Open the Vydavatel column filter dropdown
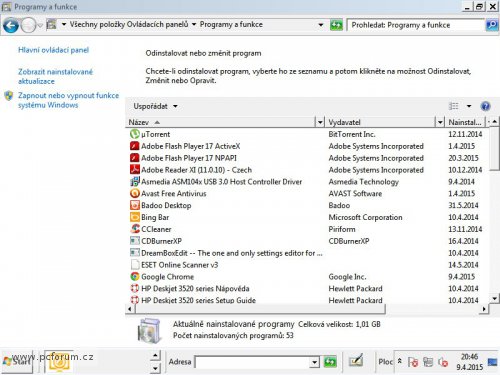 (x=440, y=122)
